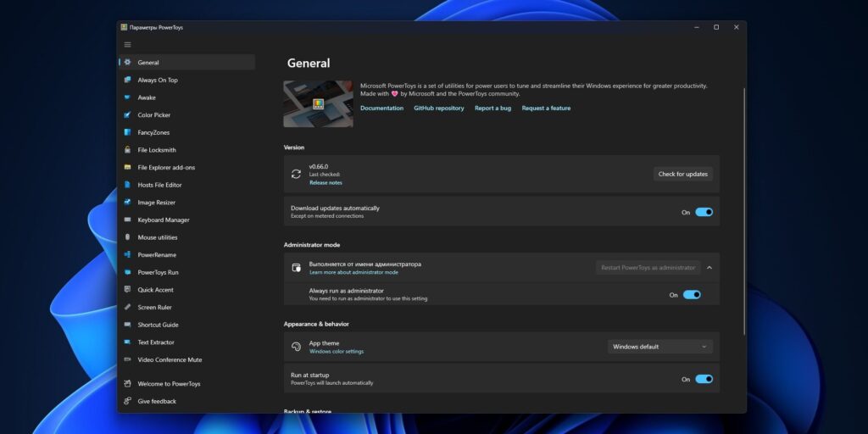Click the Text Extractor icon
This screenshot has width=868, height=434.
(x=127, y=342)
